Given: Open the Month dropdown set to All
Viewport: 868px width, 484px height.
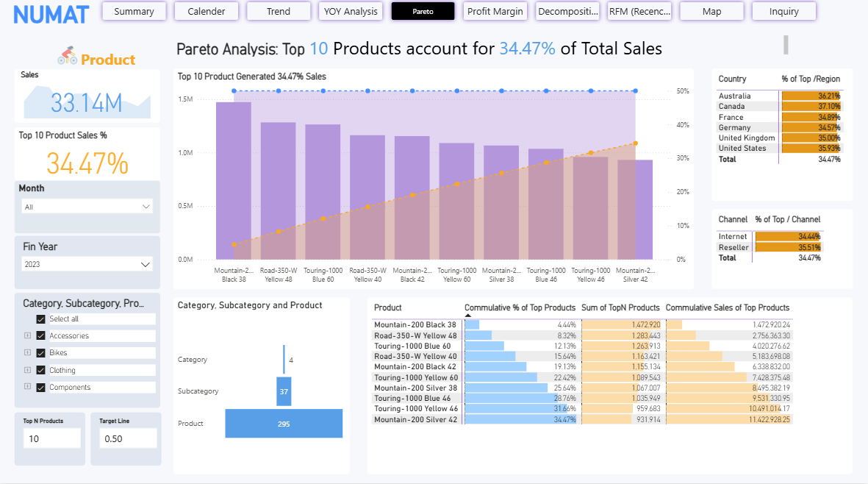Looking at the screenshot, I should (87, 207).
